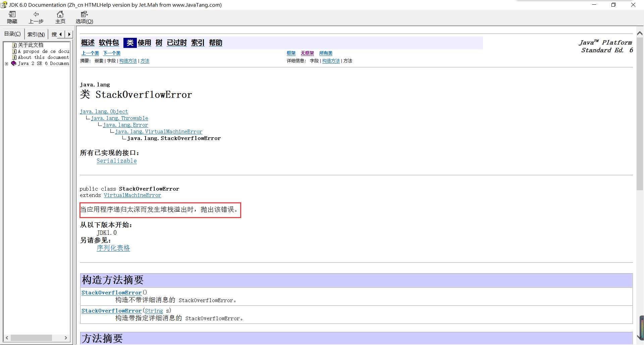Screen dimensions: 644x345
Task: Jump to 方法 in the 摘要 row
Action: click(x=145, y=61)
